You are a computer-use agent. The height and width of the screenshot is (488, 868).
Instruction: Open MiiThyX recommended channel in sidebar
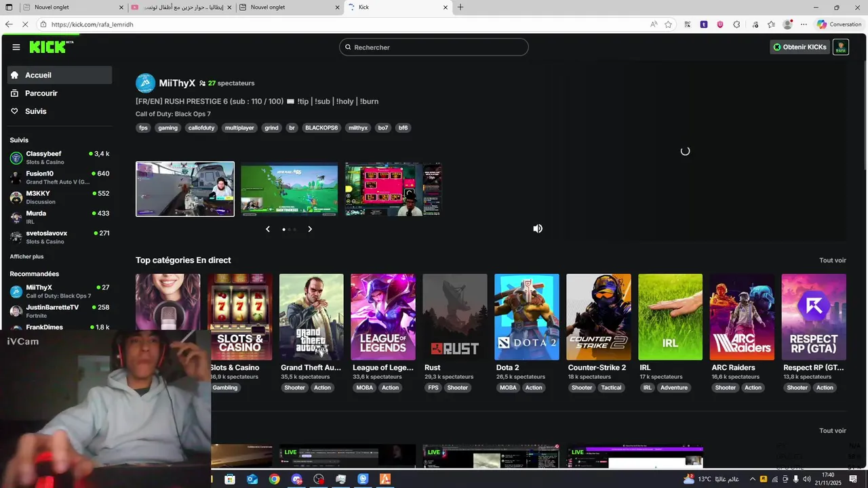(60, 291)
